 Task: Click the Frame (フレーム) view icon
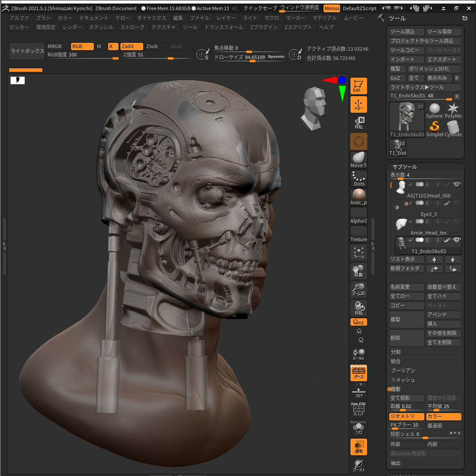coord(358,253)
